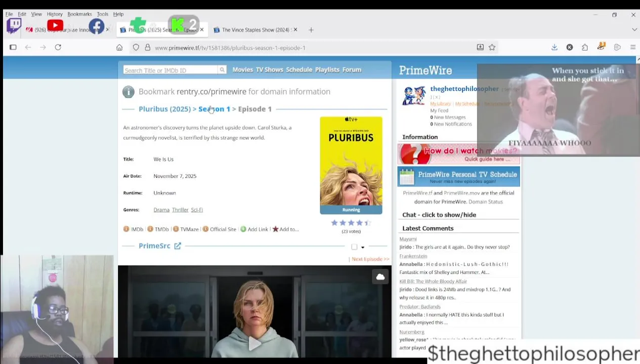This screenshot has height=364, width=640.
Task: Click the Search Title or IMDb ID field
Action: pos(170,70)
